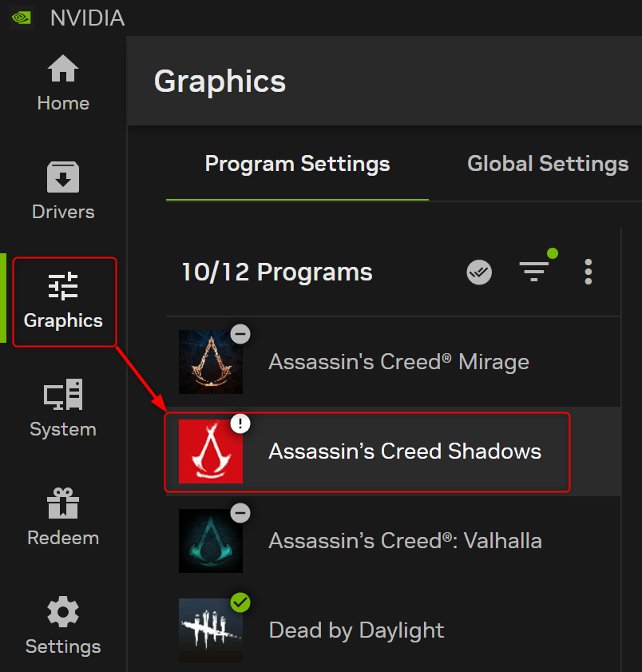Select Assassin's Creed Mirage from the list
The width and height of the screenshot is (642, 672).
click(398, 362)
